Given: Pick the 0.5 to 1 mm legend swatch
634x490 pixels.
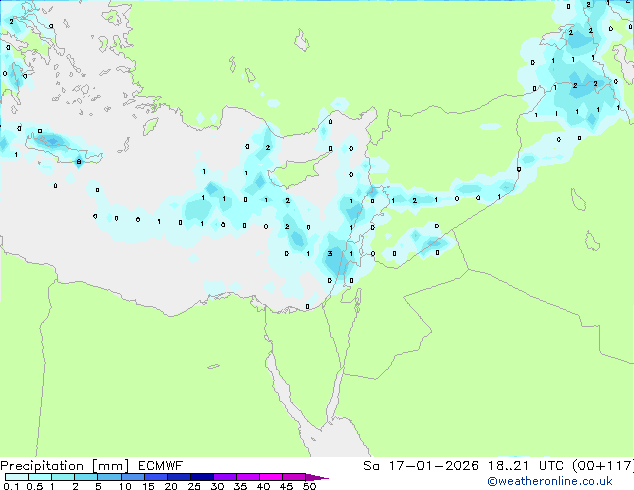Looking at the screenshot, I should (40, 477).
